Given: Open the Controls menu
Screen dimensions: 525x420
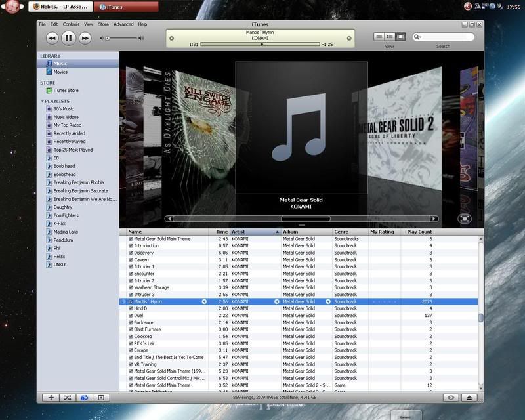Looking at the screenshot, I should (x=71, y=24).
